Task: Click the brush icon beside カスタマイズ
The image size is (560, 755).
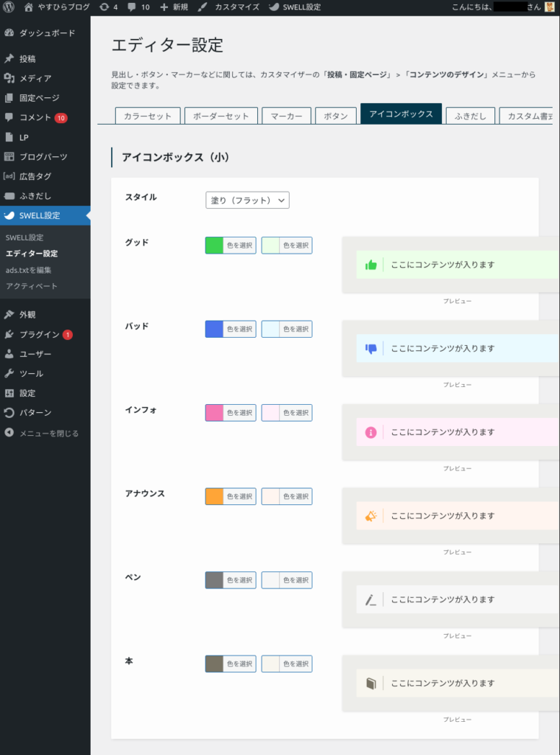Action: tap(203, 7)
